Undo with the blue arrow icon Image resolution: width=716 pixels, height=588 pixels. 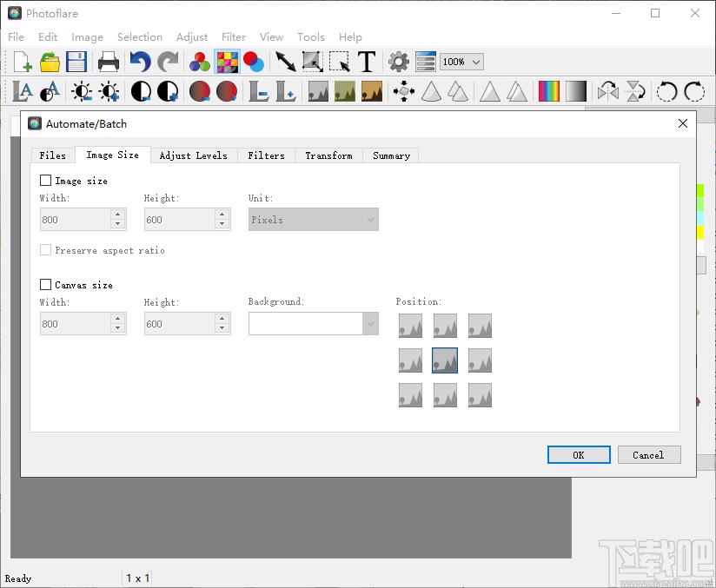pos(140,62)
